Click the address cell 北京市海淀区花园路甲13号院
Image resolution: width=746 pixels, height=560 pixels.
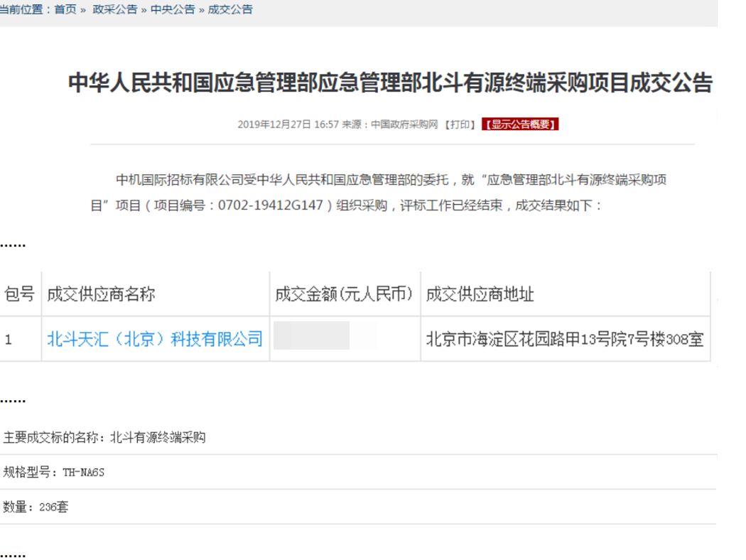pos(565,340)
